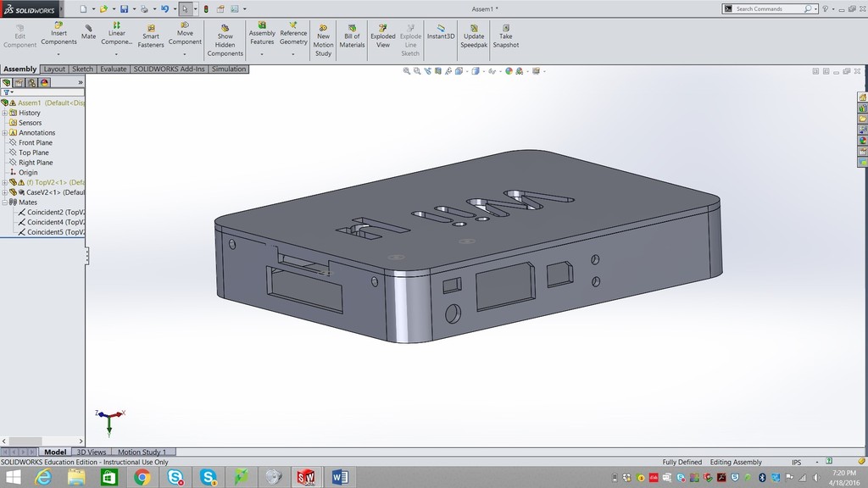
Task: Toggle Instant3D
Action: [x=441, y=32]
